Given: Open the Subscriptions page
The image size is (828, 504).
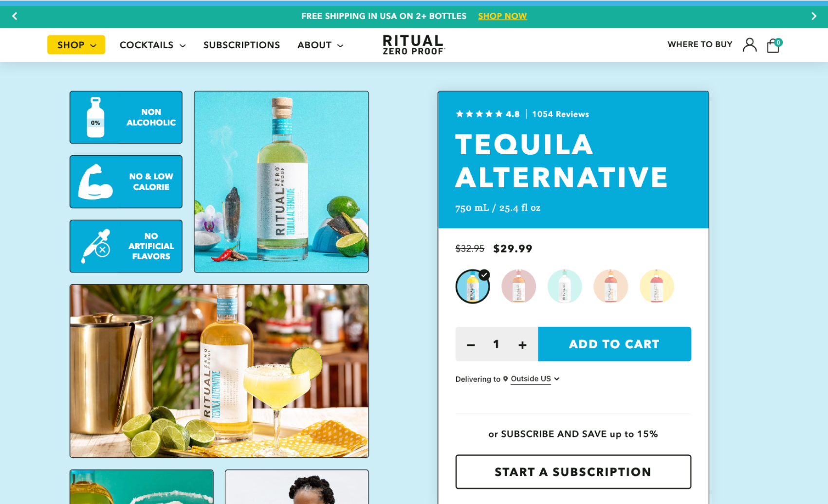Looking at the screenshot, I should [241, 45].
